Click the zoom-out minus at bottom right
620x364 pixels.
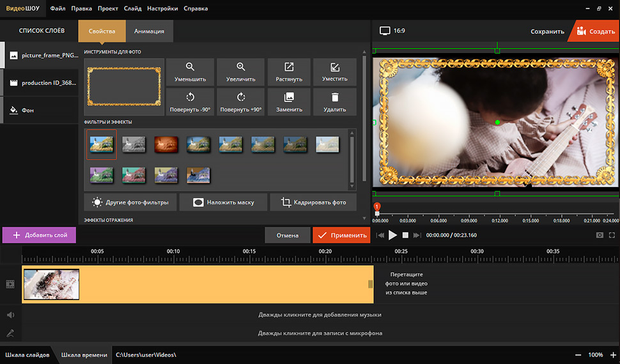tap(578, 354)
